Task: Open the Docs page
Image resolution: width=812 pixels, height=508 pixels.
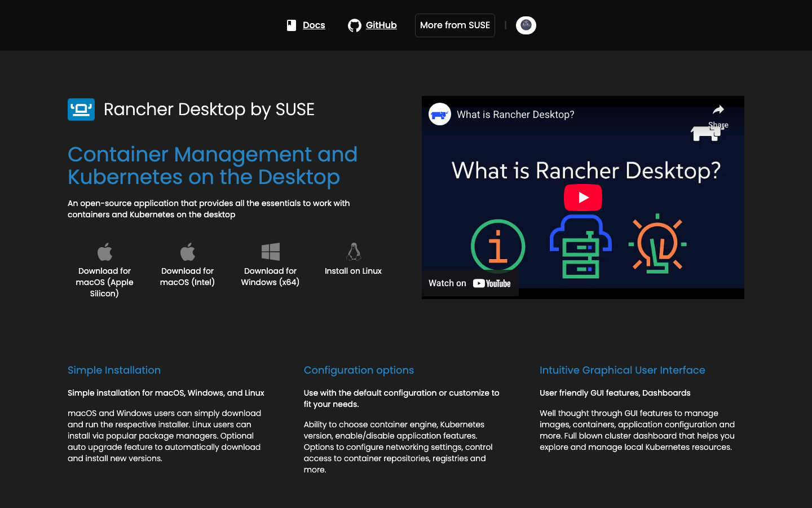Action: [314, 25]
